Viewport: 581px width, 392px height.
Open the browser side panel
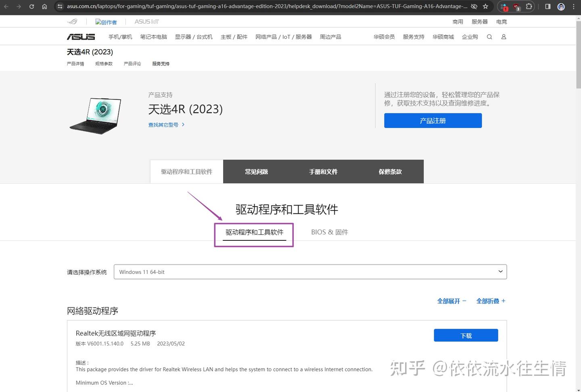click(548, 6)
